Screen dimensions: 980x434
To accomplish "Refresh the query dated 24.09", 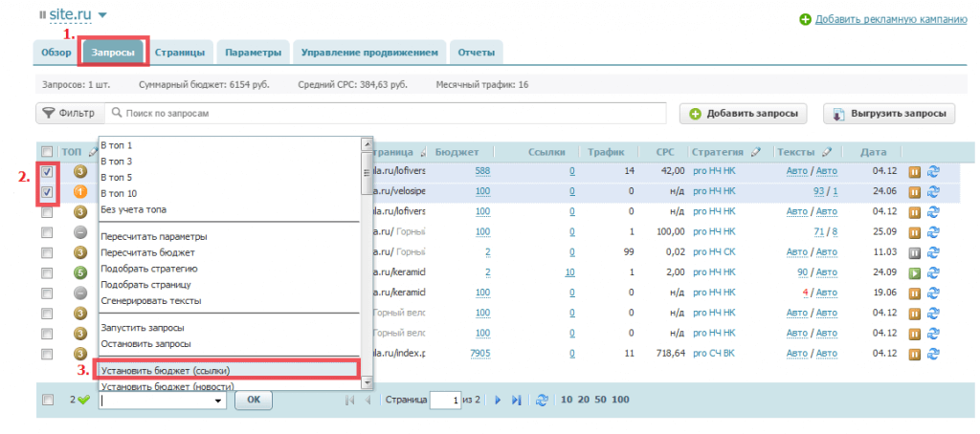I will point(934,272).
